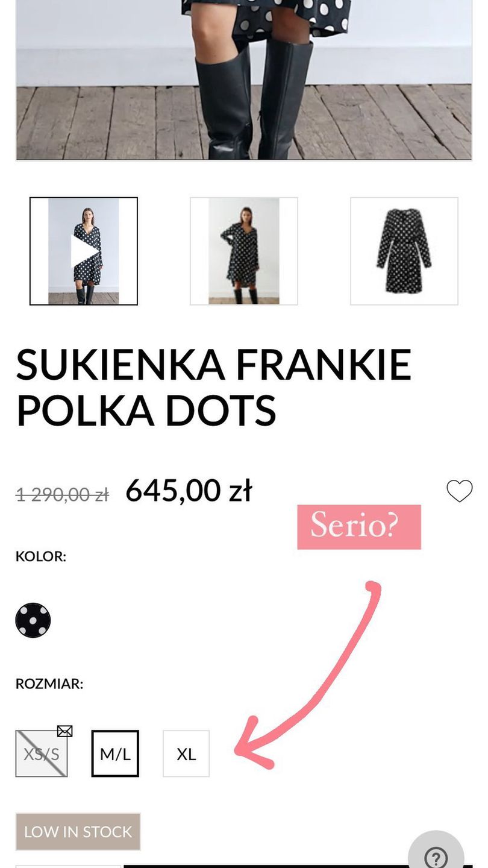
Task: Select the crossed-out XS/S size
Action: click(41, 754)
